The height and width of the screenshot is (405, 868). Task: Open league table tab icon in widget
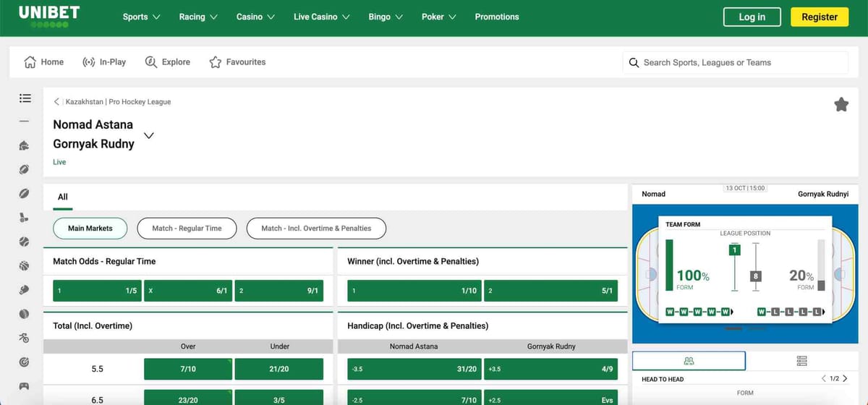(801, 361)
